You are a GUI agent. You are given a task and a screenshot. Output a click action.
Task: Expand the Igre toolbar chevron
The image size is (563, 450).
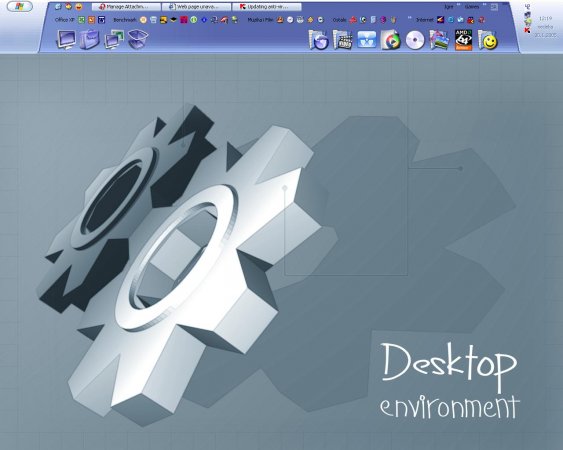click(459, 5)
